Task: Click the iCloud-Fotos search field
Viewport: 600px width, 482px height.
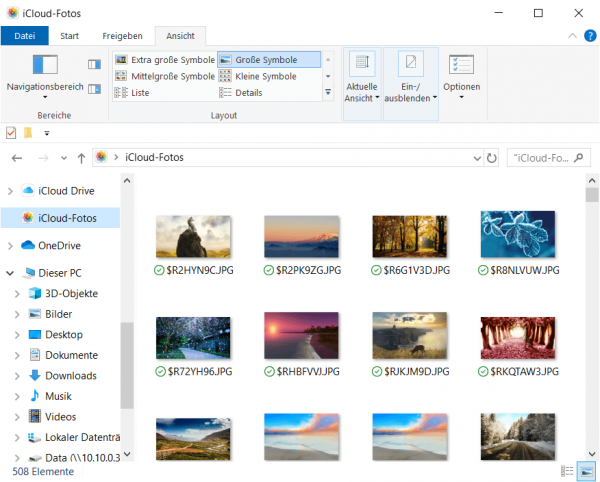Action: point(549,158)
